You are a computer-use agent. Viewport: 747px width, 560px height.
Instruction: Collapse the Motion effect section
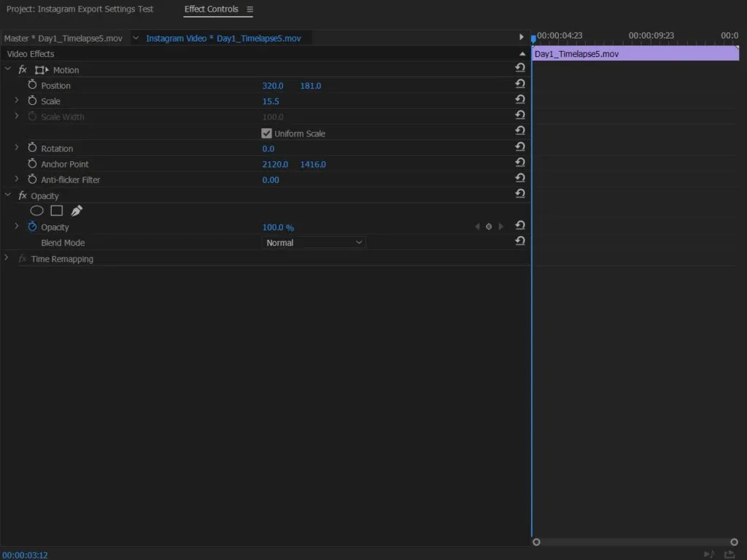click(x=8, y=69)
